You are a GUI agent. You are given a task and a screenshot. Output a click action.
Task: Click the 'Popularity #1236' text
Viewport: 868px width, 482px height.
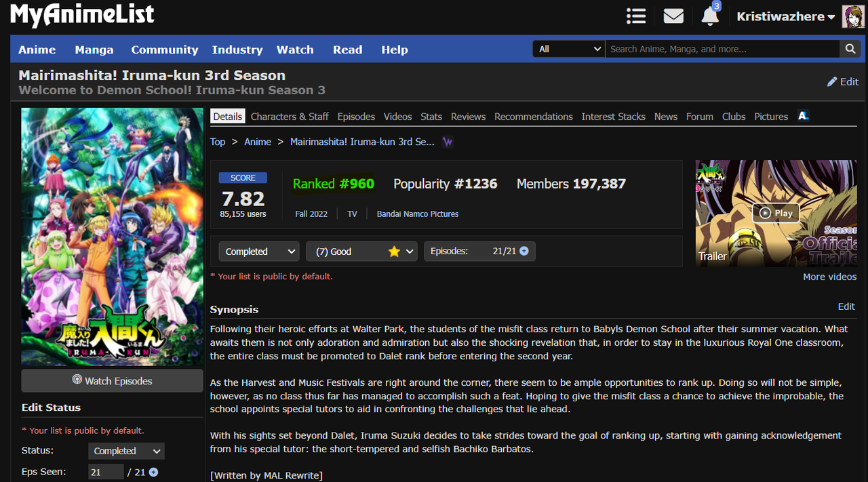click(x=446, y=184)
